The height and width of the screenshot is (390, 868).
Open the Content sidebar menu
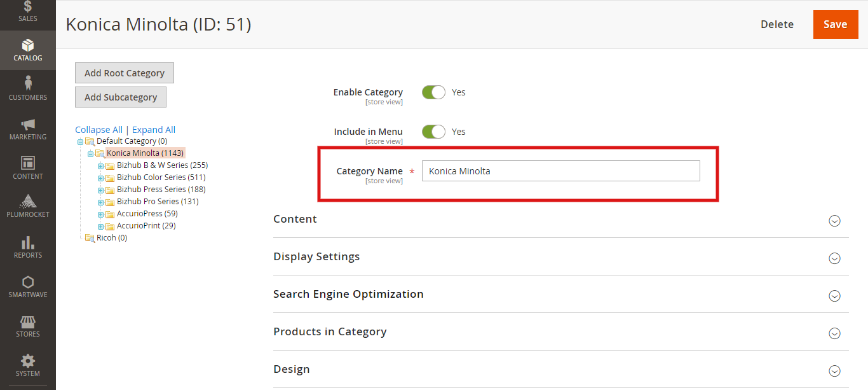coord(27,169)
